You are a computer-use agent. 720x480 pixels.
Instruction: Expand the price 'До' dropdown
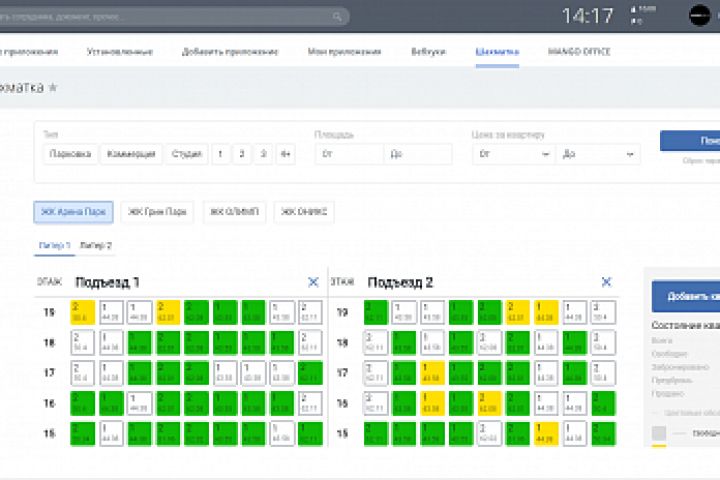pyautogui.click(x=598, y=154)
